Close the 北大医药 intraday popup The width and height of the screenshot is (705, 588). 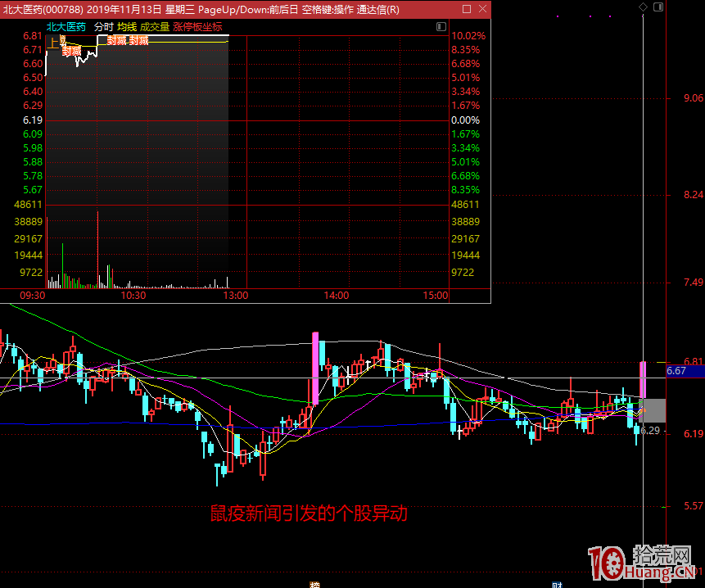[483, 9]
